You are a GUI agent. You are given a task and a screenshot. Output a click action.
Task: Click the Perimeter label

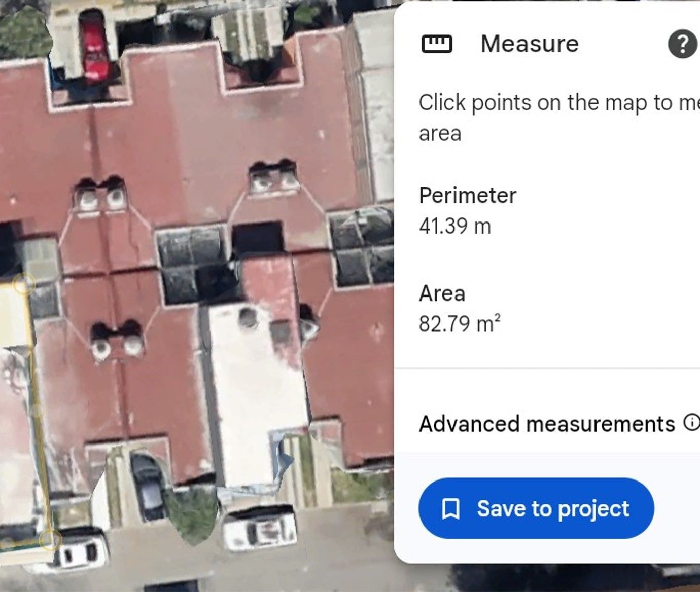point(468,195)
